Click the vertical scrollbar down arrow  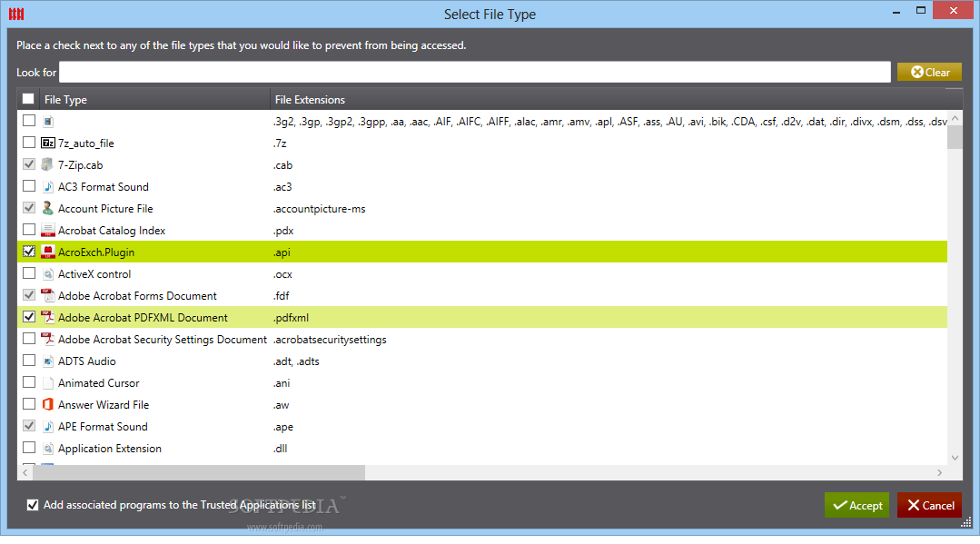pos(955,458)
